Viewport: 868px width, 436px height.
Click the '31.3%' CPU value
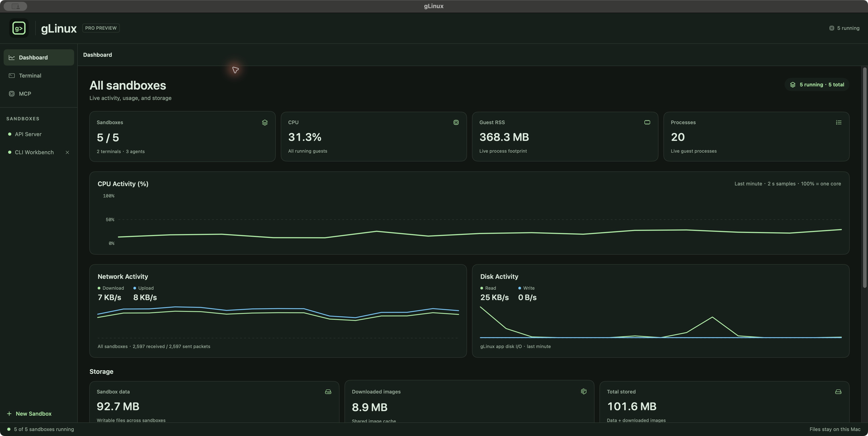coord(305,137)
